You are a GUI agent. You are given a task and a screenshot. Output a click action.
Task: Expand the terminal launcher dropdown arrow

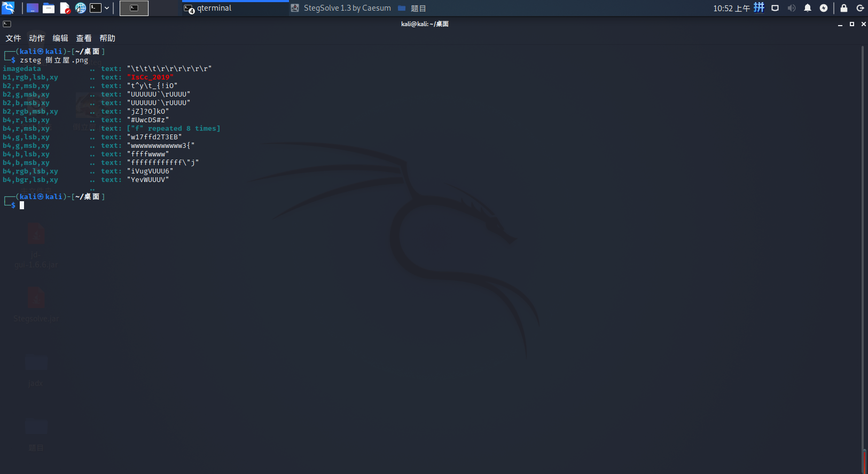107,8
